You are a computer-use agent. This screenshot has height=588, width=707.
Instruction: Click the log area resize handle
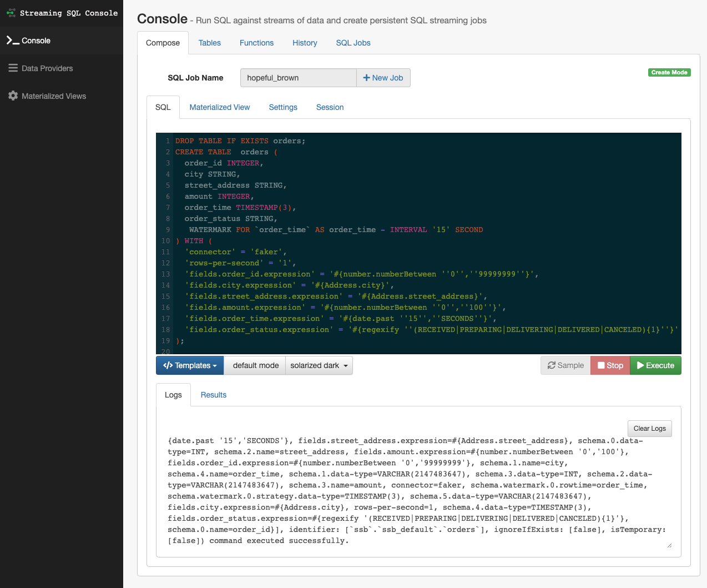pyautogui.click(x=669, y=545)
